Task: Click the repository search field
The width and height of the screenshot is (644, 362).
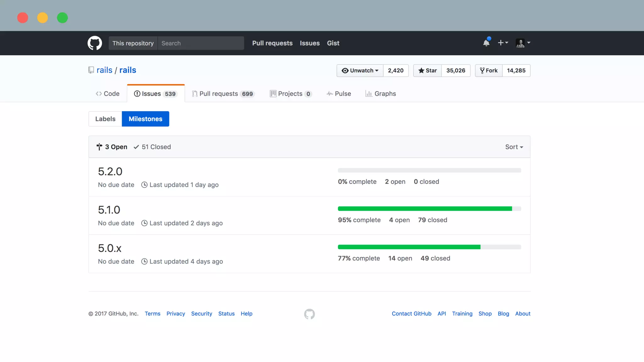Action: point(201,43)
